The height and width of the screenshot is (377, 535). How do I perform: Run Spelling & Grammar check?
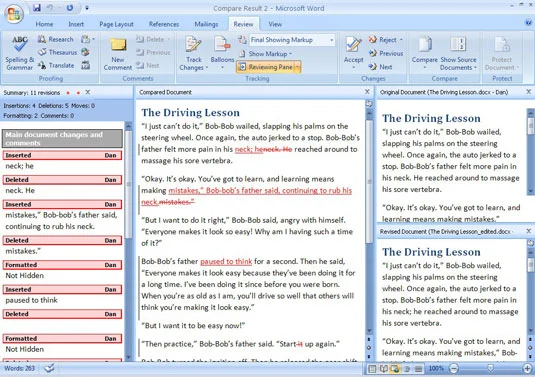point(19,53)
